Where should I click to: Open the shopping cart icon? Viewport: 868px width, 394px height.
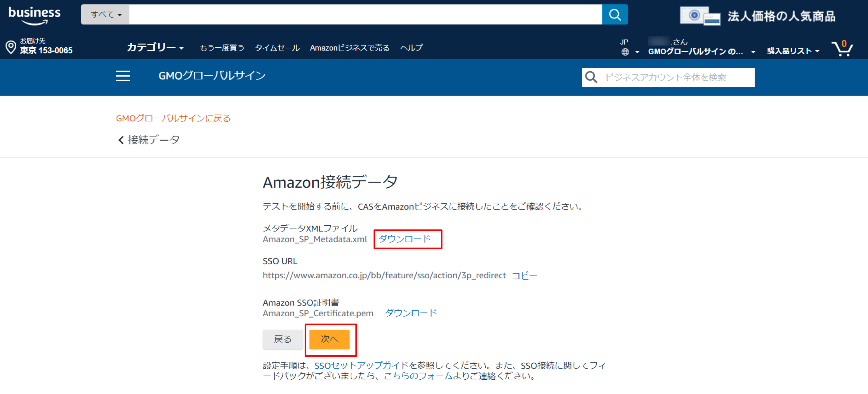click(x=842, y=48)
